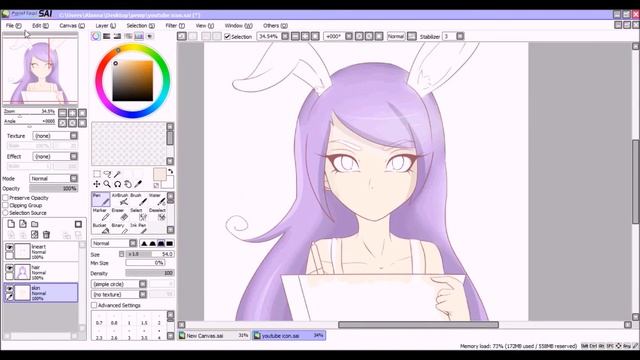The width and height of the screenshot is (640, 360).
Task: Select the Pen brush tool
Action: (100, 199)
